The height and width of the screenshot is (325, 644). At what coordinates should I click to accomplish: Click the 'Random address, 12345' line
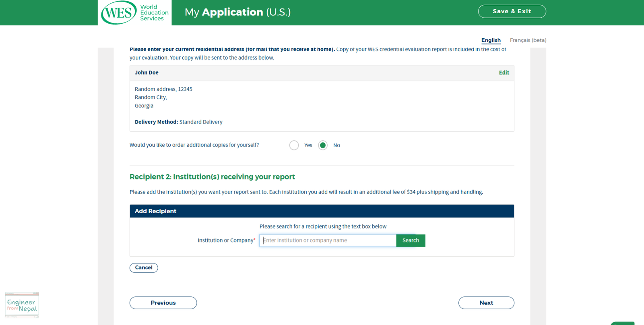pos(163,89)
